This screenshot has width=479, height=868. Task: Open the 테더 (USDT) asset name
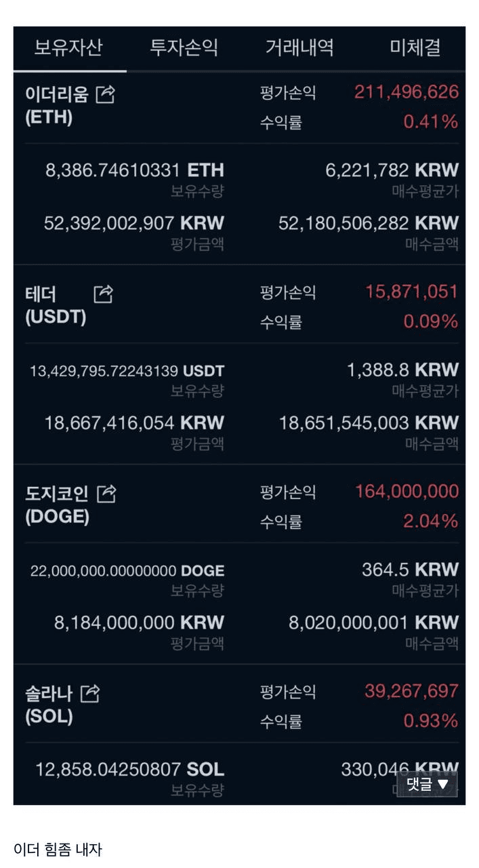point(56,305)
